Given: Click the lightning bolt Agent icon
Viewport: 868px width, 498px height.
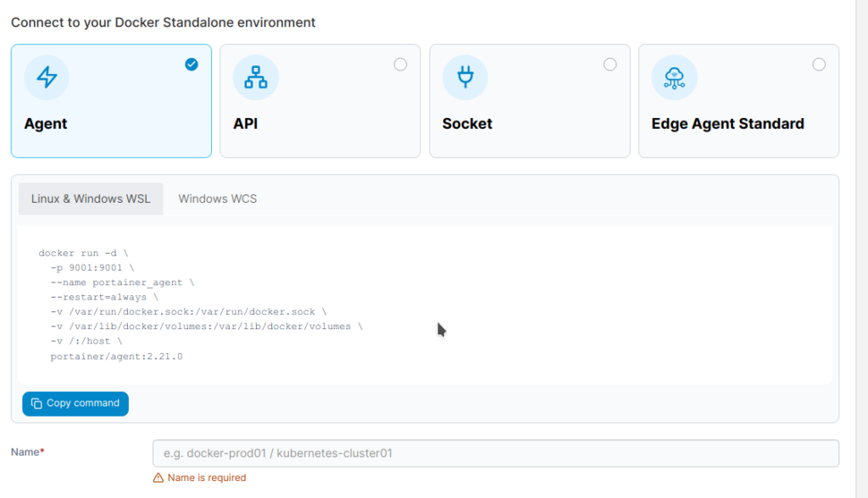Looking at the screenshot, I should point(47,77).
